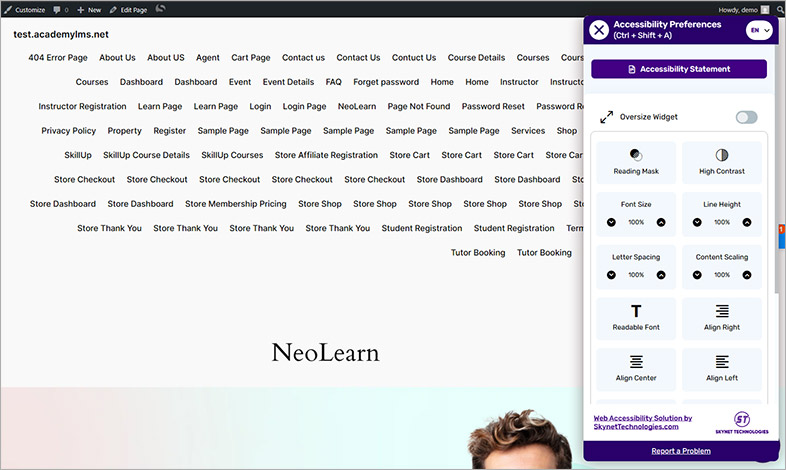Open the Cart Page nav link
786x470 pixels.
[251, 58]
